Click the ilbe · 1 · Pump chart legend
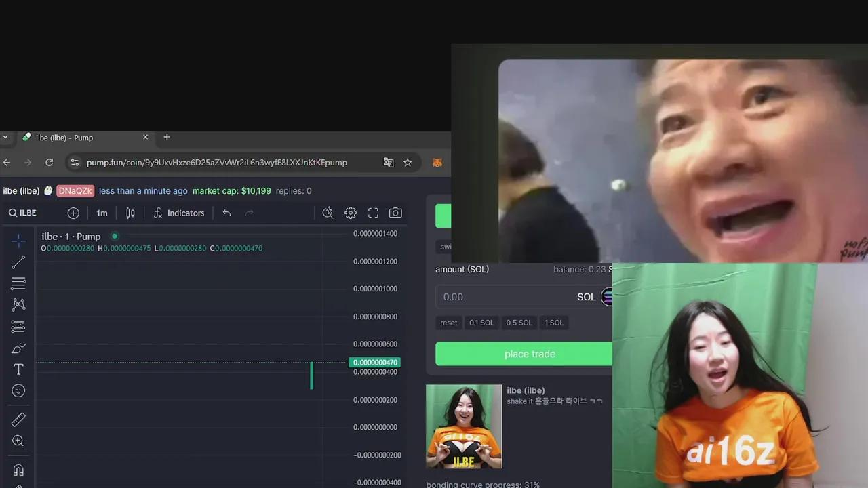868x488 pixels. click(x=71, y=237)
